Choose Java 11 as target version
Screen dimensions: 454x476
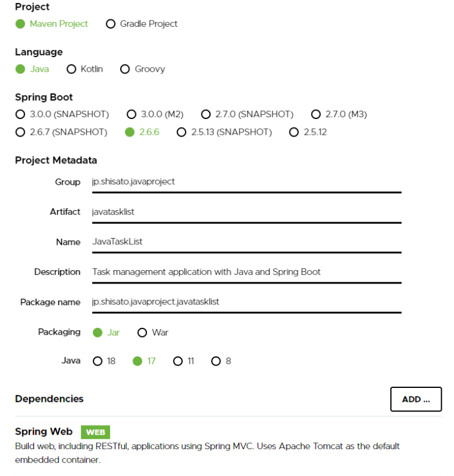tap(179, 361)
